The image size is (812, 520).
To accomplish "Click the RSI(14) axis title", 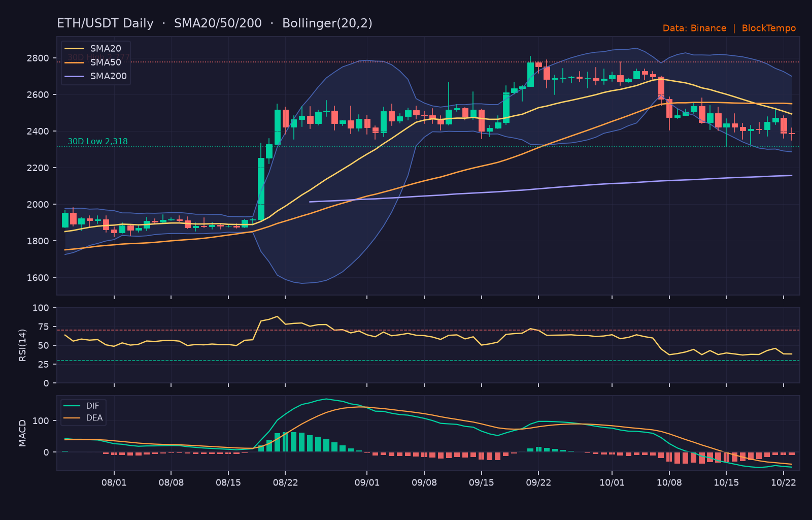I will pyautogui.click(x=22, y=345).
